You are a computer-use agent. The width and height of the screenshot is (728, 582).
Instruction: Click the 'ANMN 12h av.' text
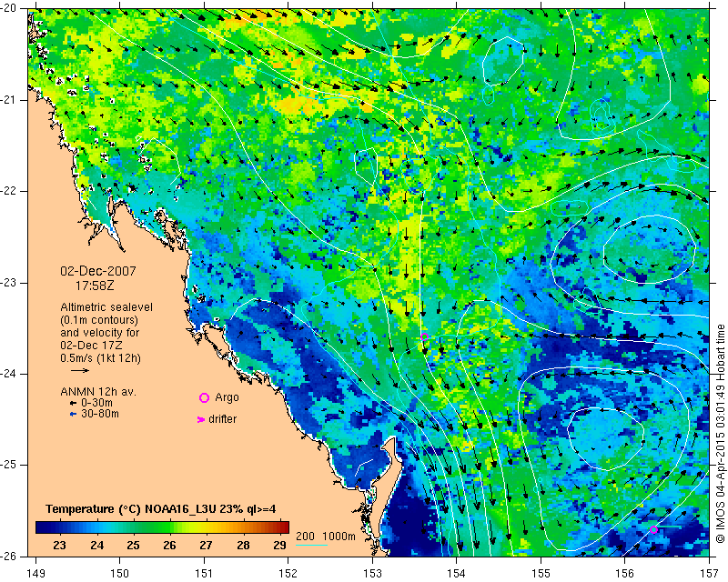(98, 392)
